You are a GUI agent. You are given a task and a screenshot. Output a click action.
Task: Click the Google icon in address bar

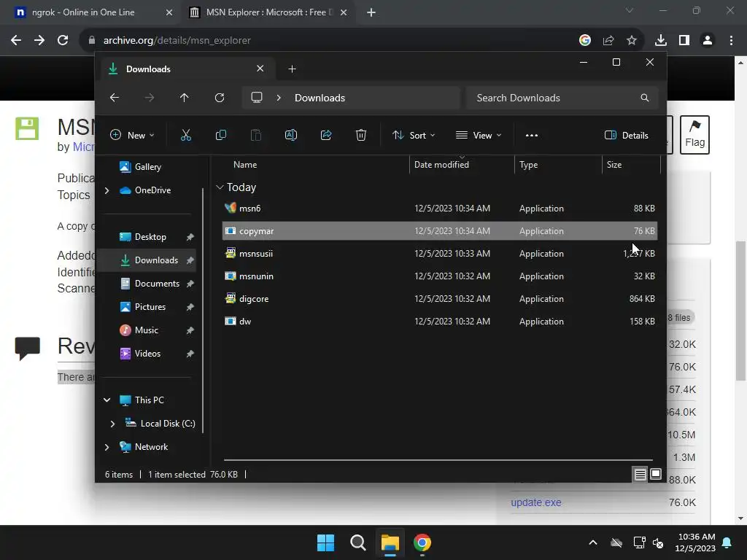pos(585,41)
